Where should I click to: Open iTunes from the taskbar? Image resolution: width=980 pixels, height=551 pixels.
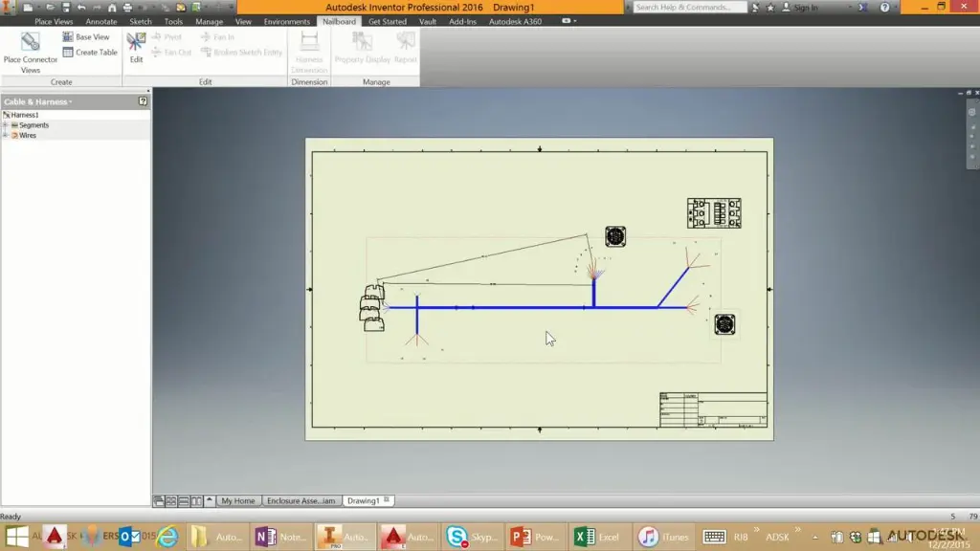[x=663, y=537]
